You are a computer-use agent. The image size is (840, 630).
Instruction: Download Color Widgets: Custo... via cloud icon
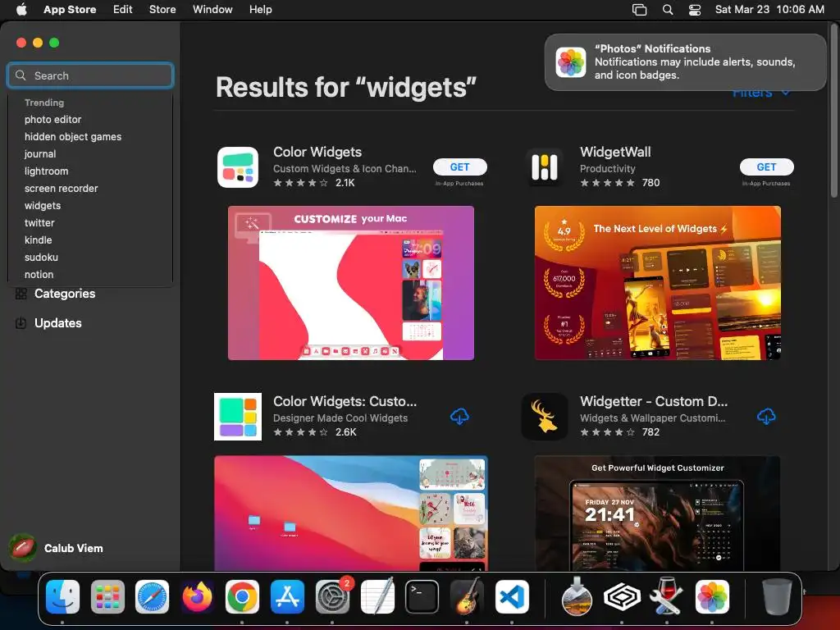459,416
